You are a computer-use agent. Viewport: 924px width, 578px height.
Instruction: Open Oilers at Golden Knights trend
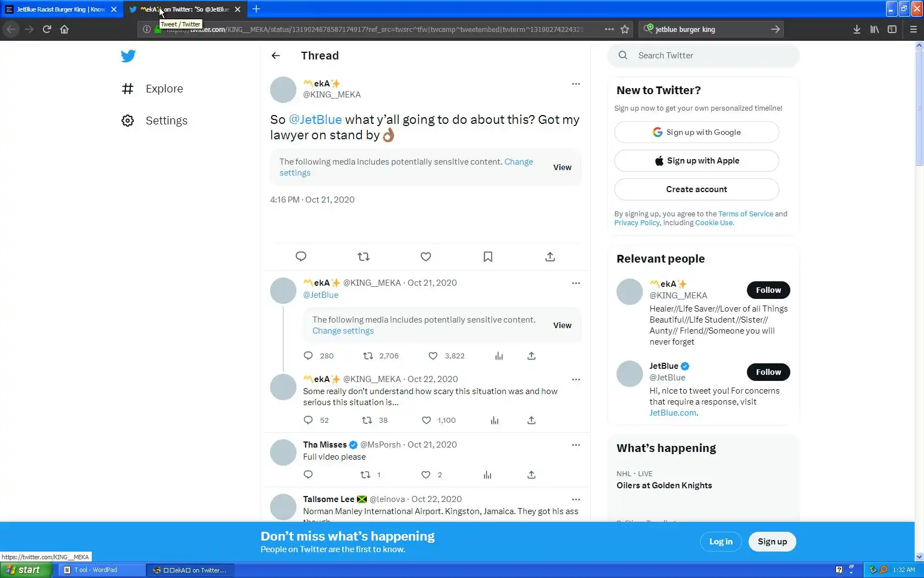click(664, 486)
